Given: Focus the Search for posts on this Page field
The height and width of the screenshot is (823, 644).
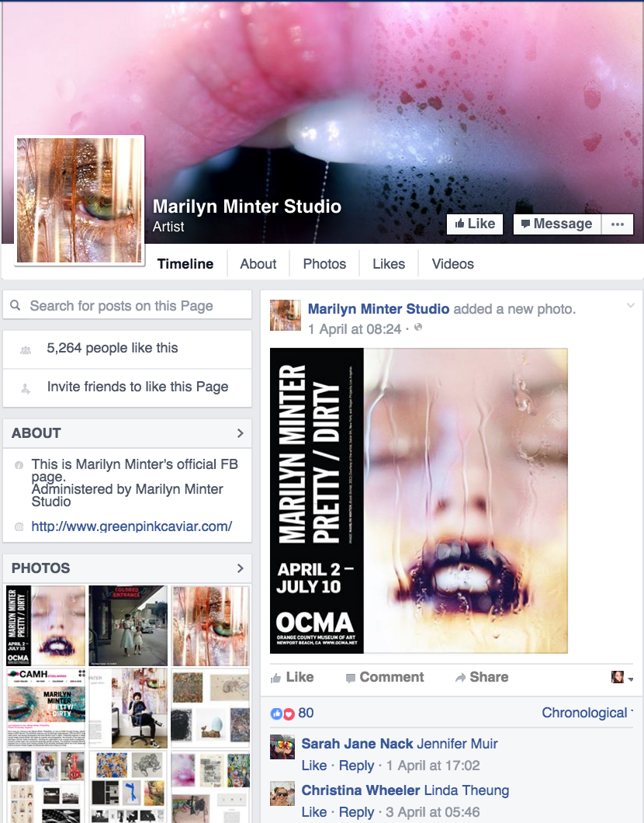Looking at the screenshot, I should (x=127, y=305).
